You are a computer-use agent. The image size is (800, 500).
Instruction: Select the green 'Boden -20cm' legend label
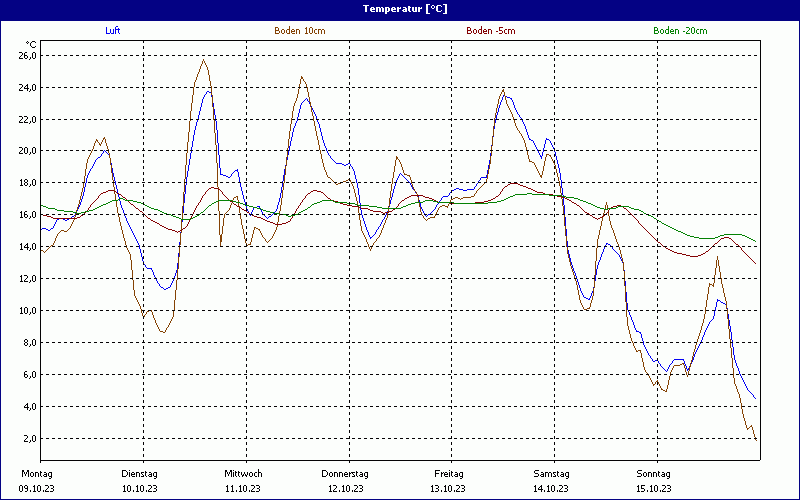[680, 31]
